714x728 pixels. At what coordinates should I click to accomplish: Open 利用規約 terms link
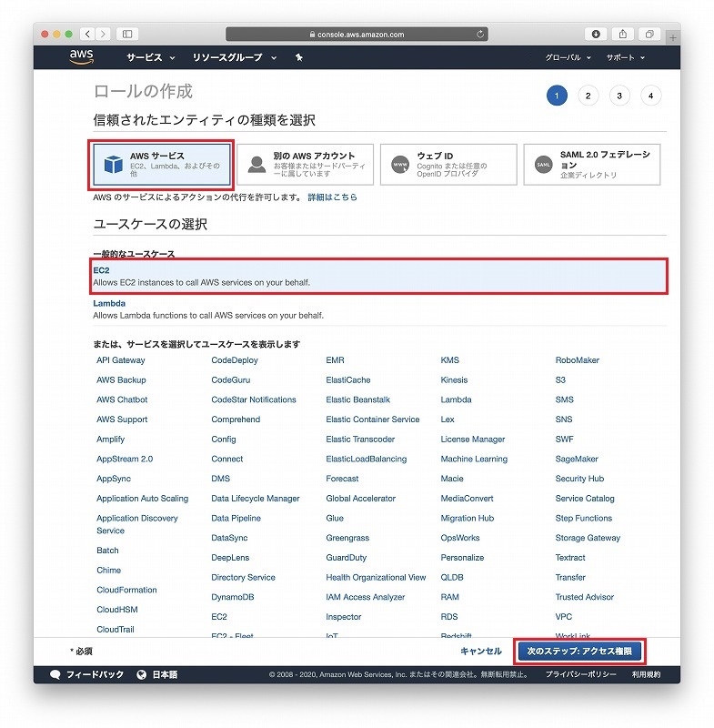tap(646, 674)
